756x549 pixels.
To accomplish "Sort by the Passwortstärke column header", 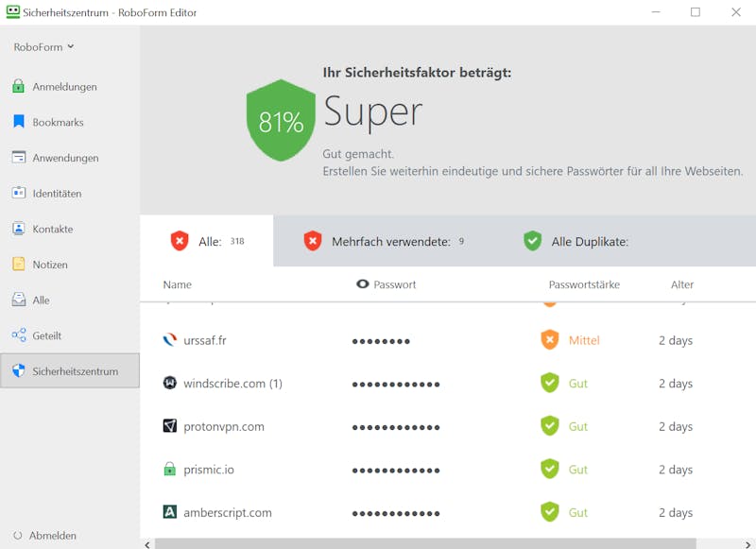I will coord(584,284).
